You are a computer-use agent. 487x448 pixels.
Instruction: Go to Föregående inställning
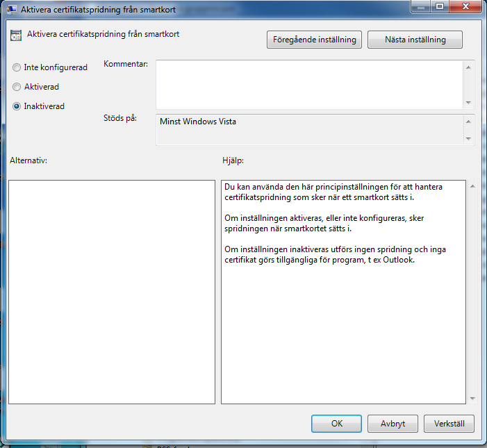click(x=314, y=40)
